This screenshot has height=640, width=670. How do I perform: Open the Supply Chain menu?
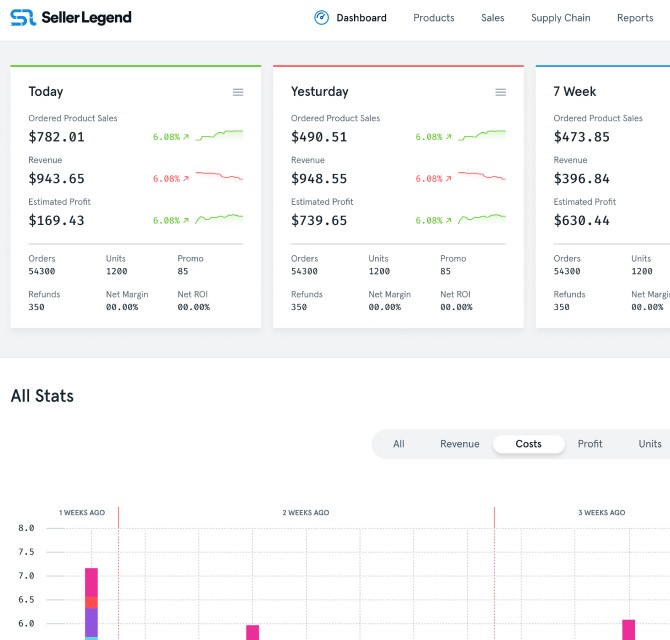(x=560, y=18)
